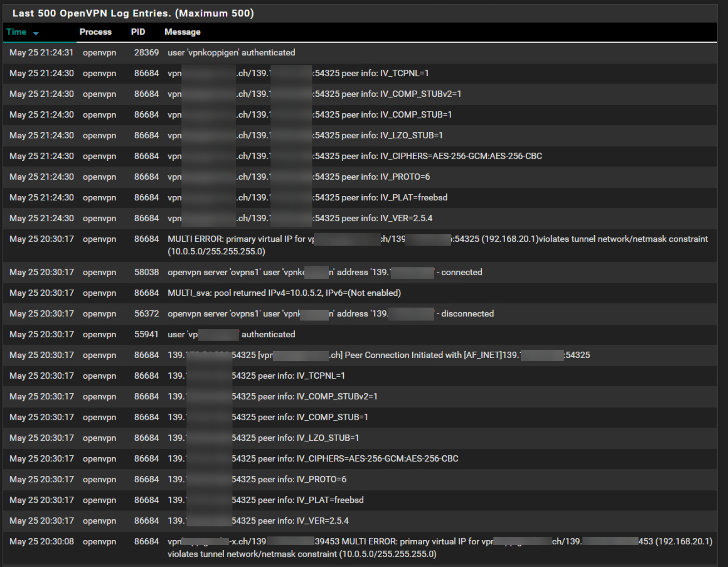Sort by the Message column header
Screen dimensions: 728x567
(182, 32)
